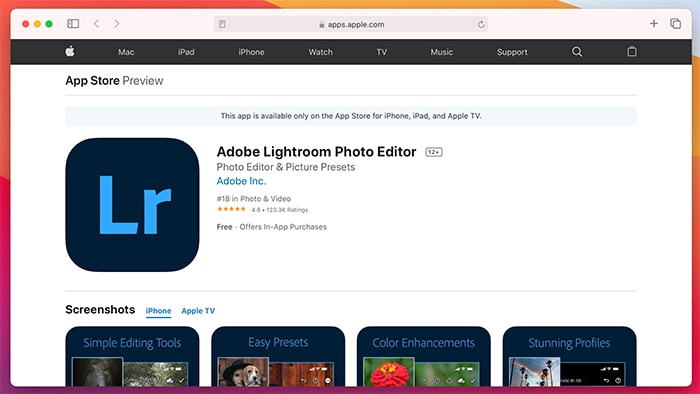Show the tab overview icon
Screen dimensions: 700x394
pos(675,24)
